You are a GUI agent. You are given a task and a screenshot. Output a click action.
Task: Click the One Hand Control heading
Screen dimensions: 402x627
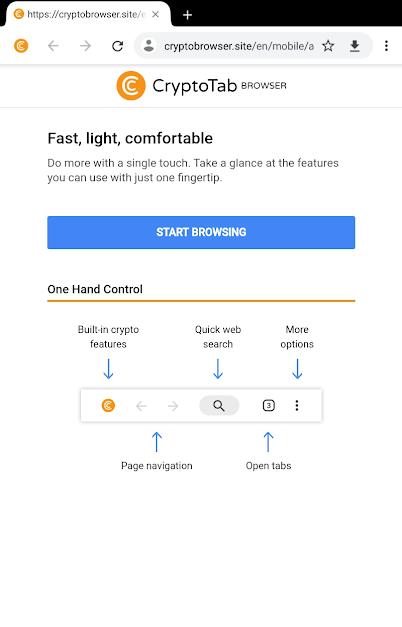95,289
